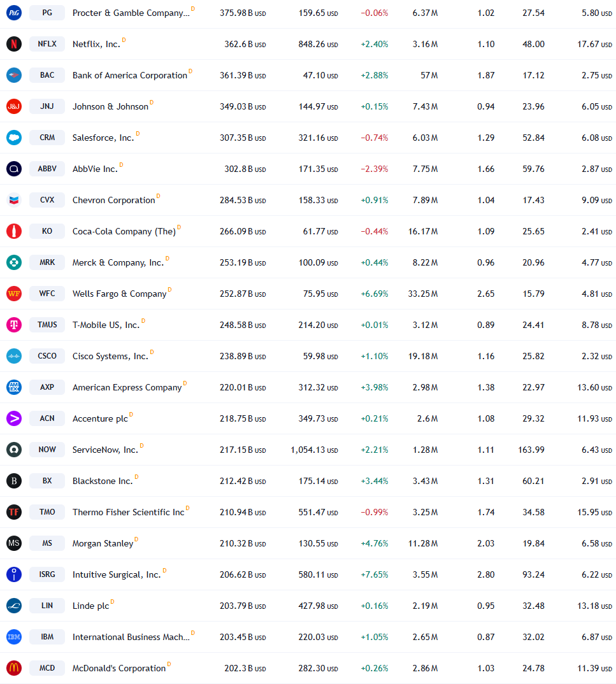Open the Thermo Fisher Scientific Inc link

128,512
